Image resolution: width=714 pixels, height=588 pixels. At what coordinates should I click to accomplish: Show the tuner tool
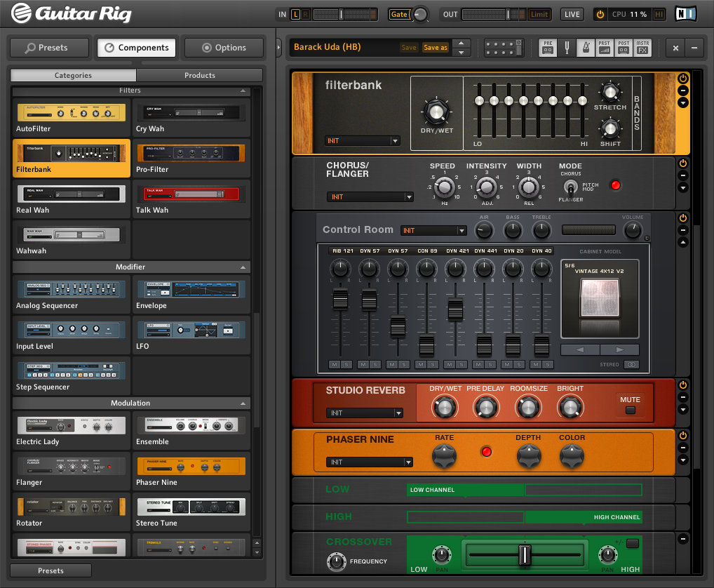tap(567, 48)
